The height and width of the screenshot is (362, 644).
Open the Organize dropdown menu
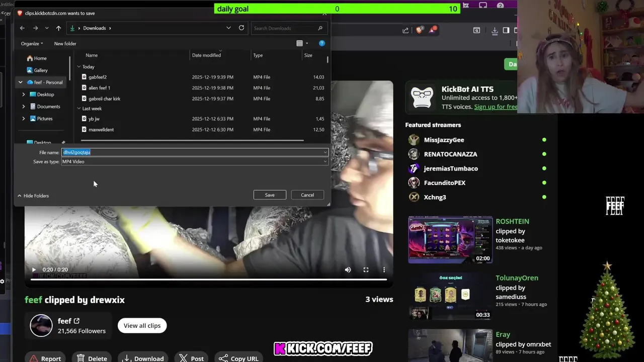point(32,44)
